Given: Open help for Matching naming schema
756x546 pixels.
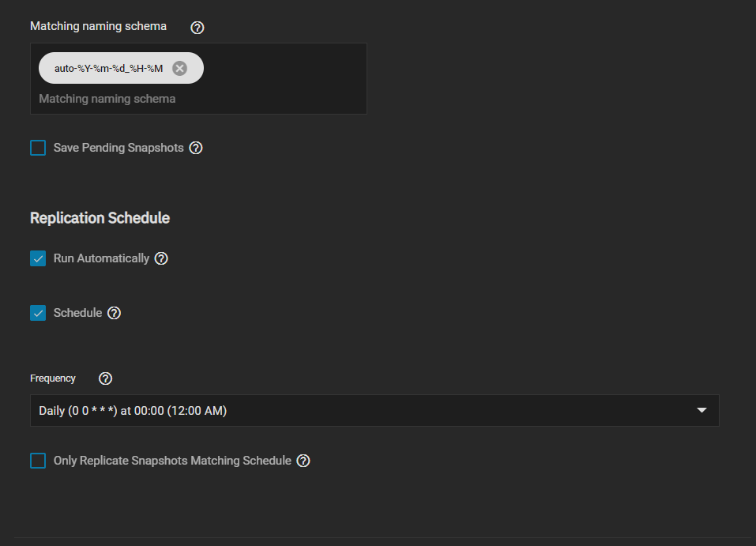Looking at the screenshot, I should coord(197,28).
